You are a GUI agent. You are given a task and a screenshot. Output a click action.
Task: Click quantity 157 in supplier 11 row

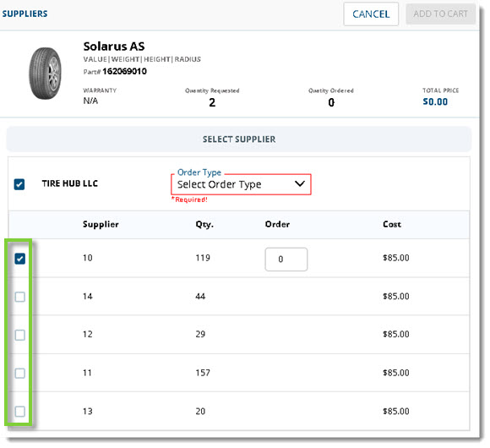203,373
